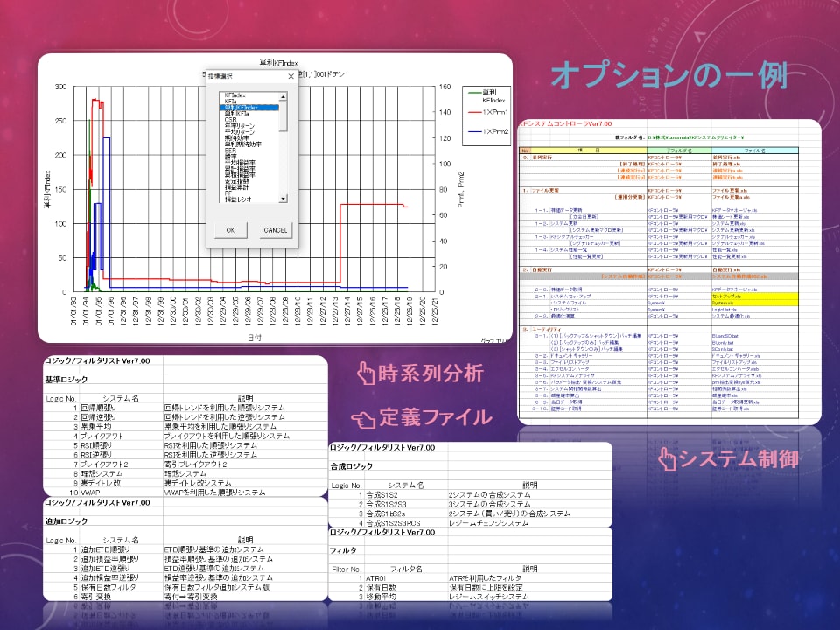Click the CANCEL button in the dialog
Viewport: 840px width, 630px height.
(x=276, y=230)
